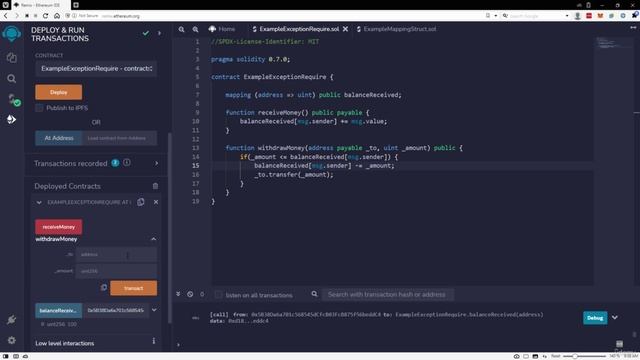Click the terminal search magnifier icon
This screenshot has height=360, width=640.
click(314, 294)
